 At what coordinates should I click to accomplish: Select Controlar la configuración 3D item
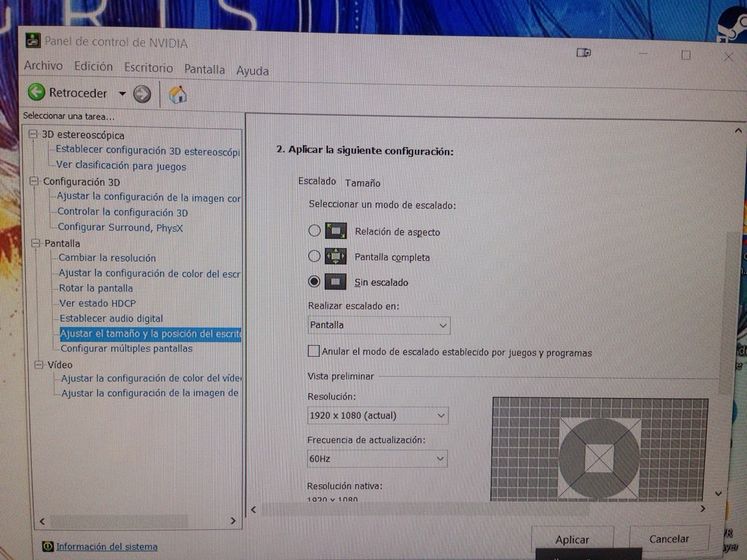[x=123, y=212]
